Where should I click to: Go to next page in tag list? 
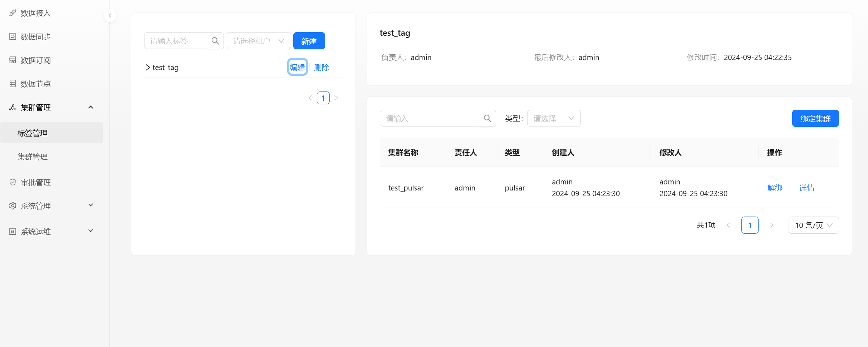336,98
